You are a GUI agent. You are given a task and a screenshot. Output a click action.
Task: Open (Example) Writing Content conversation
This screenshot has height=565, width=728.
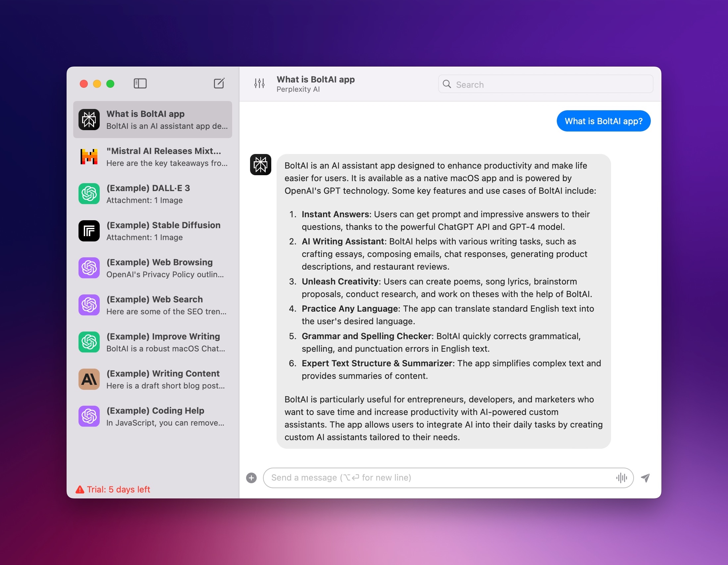point(153,379)
